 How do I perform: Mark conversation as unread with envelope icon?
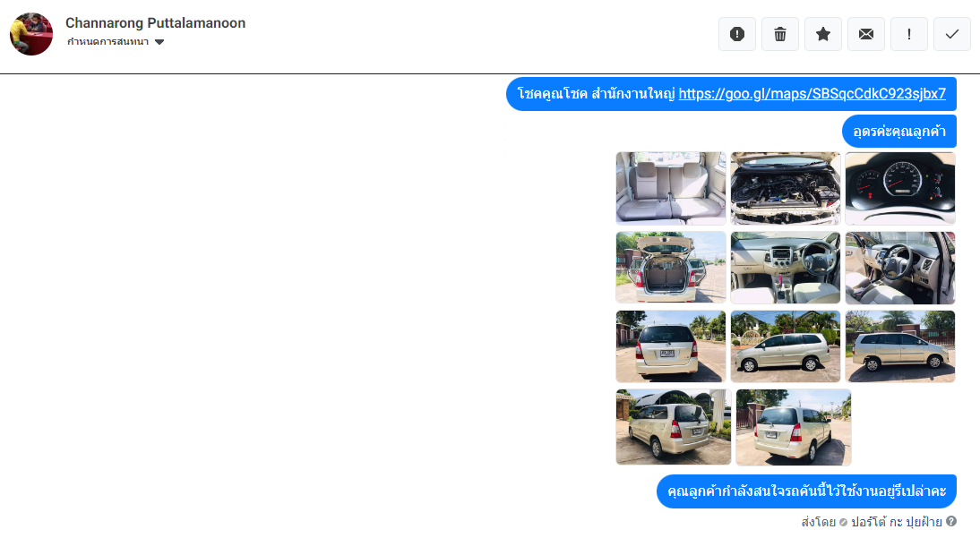[x=866, y=34]
